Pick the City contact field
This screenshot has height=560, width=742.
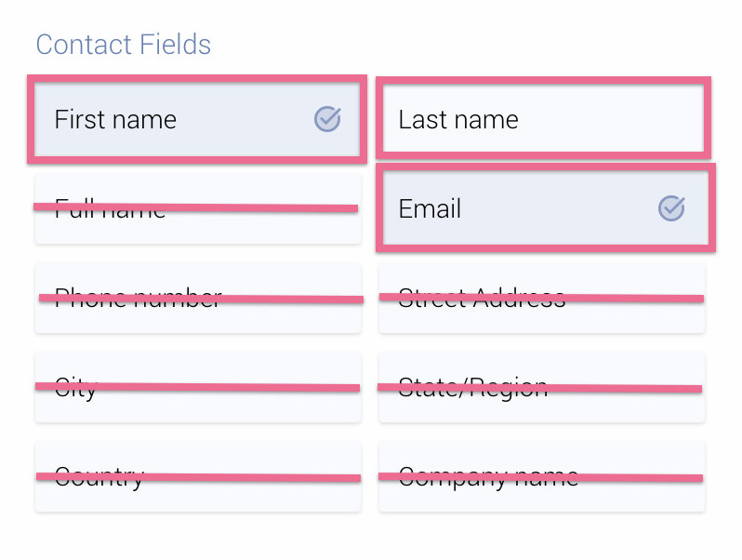(x=198, y=405)
